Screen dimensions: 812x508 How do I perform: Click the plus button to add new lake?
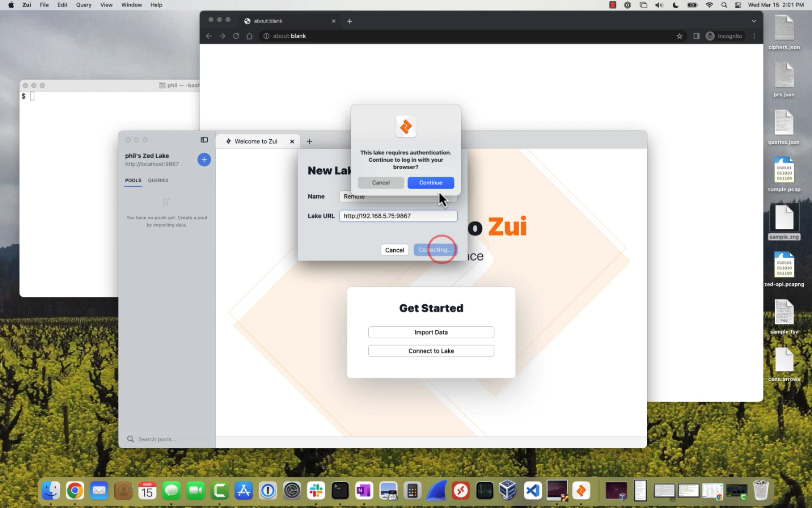[205, 159]
